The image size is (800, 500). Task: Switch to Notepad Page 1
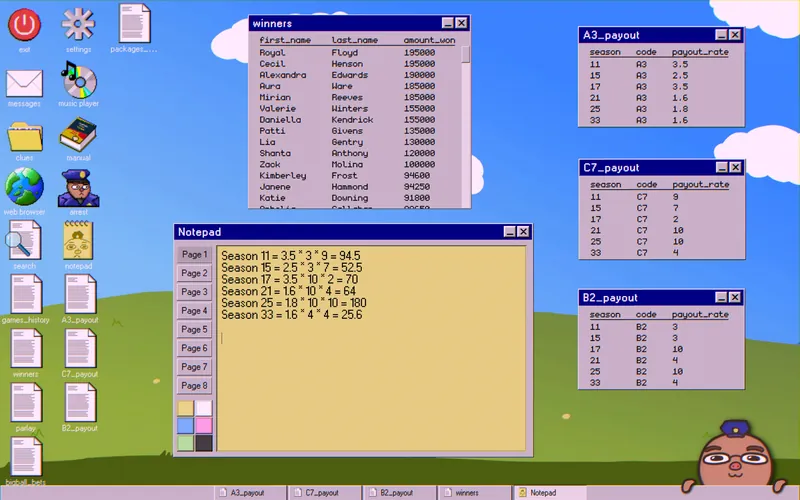point(194,254)
